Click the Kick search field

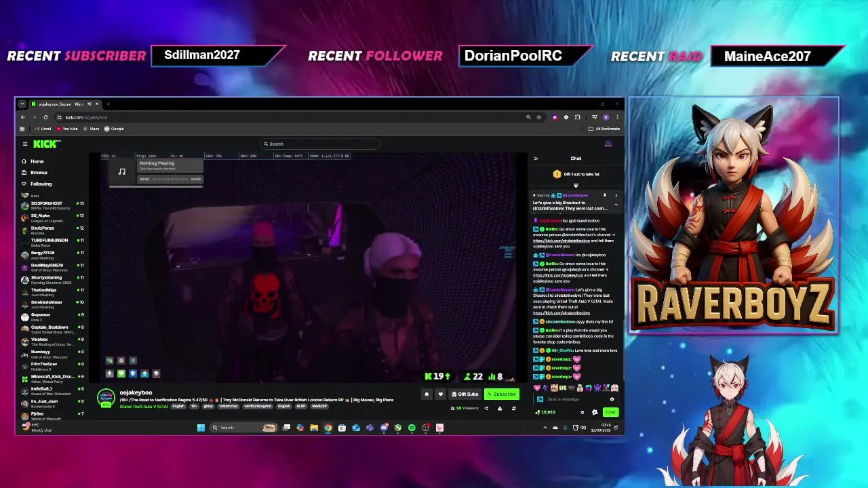[x=319, y=144]
